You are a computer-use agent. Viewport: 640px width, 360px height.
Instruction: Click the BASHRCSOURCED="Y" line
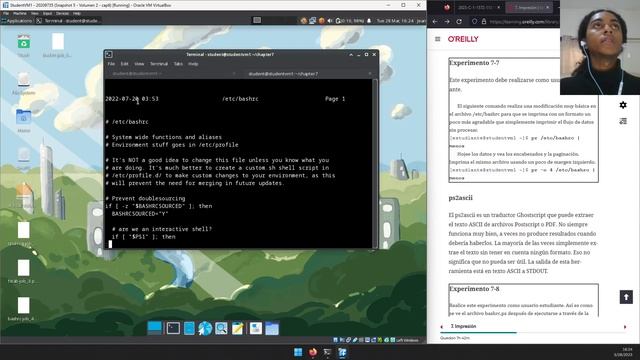click(140, 214)
